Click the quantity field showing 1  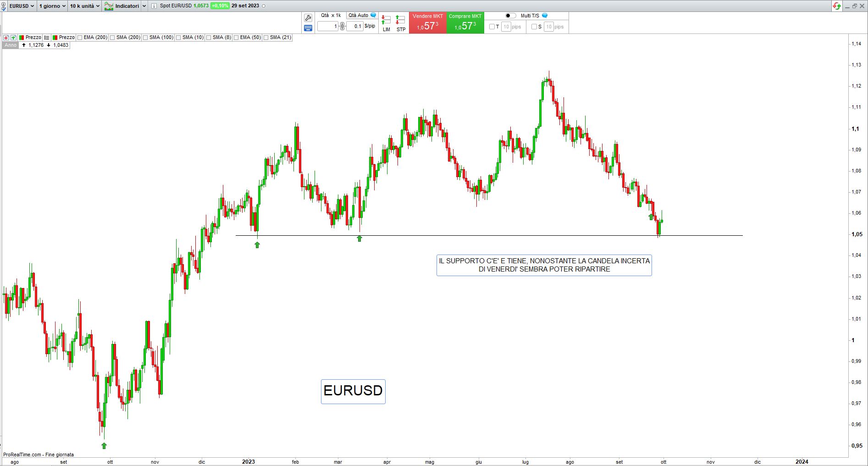coord(328,27)
